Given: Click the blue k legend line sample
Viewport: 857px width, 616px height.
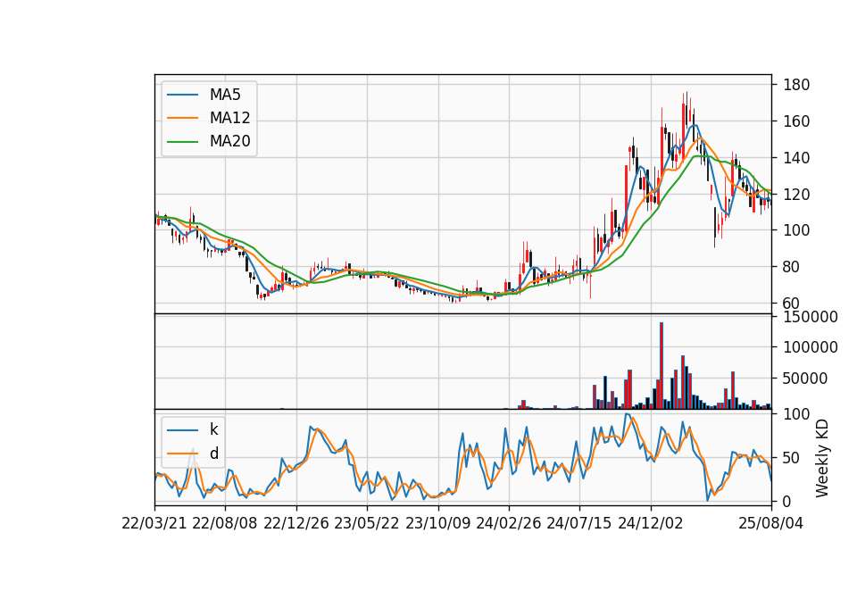Looking at the screenshot, I should (x=182, y=430).
